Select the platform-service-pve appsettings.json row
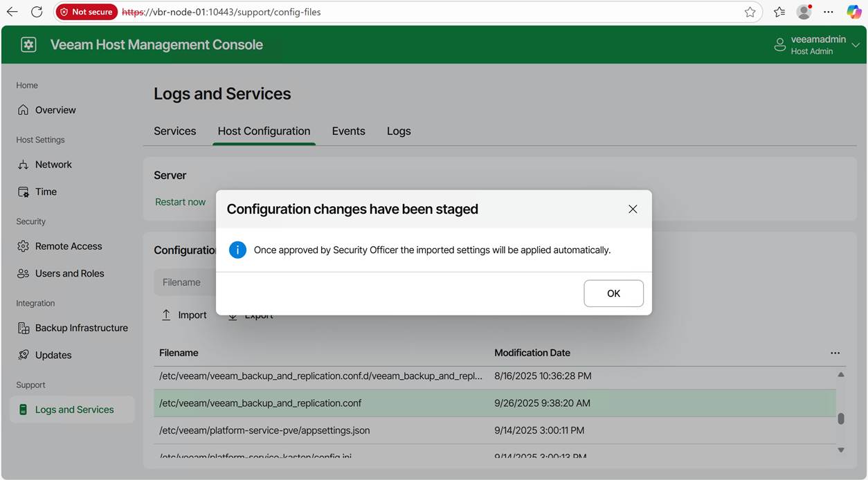 264,430
